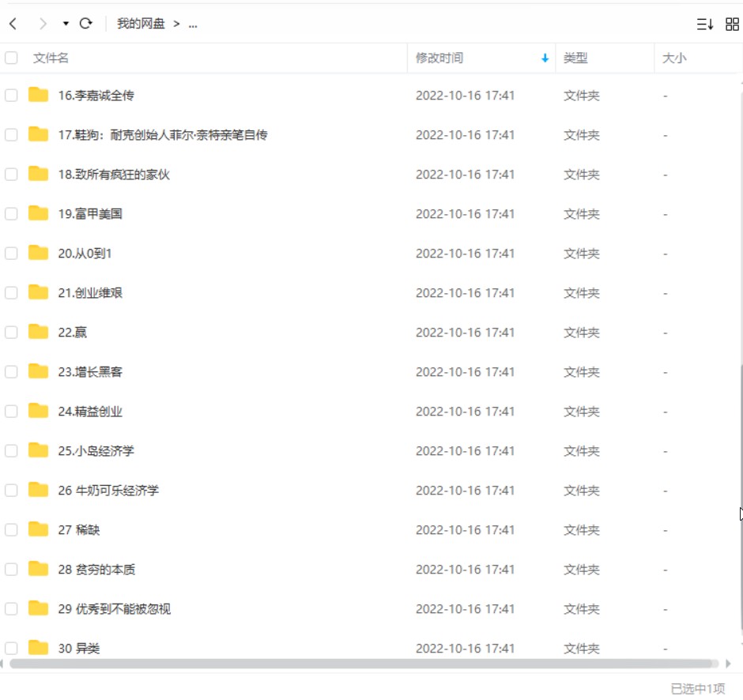This screenshot has height=700, width=743.
Task: Check the box for 27 稀缺
Action: click(x=11, y=529)
